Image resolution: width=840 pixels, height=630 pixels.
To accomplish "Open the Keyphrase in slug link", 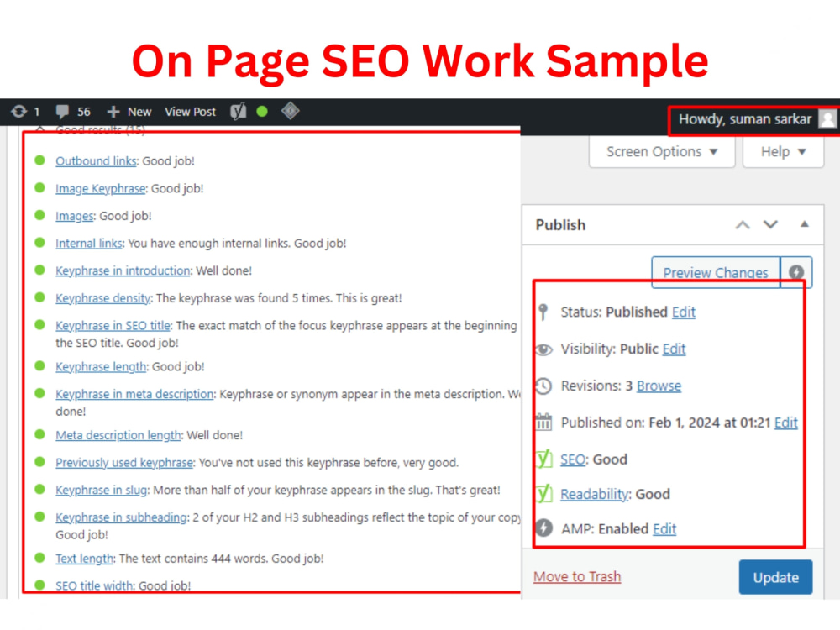I will tap(102, 490).
